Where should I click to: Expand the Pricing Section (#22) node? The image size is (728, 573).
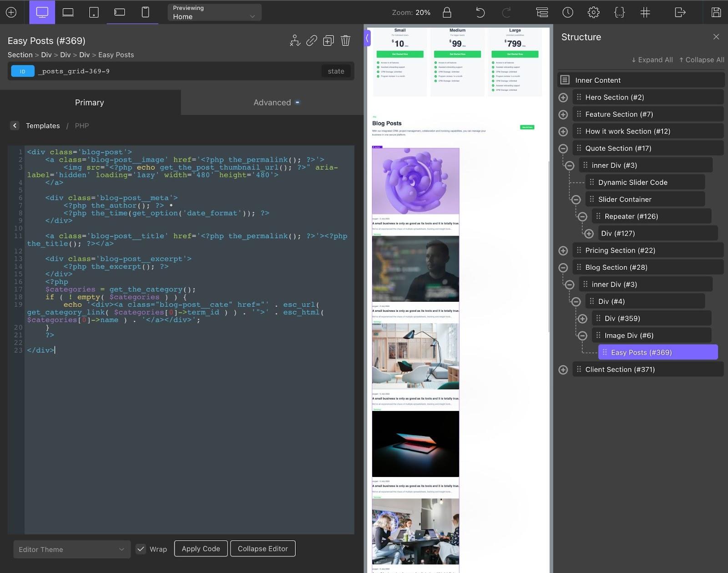563,250
